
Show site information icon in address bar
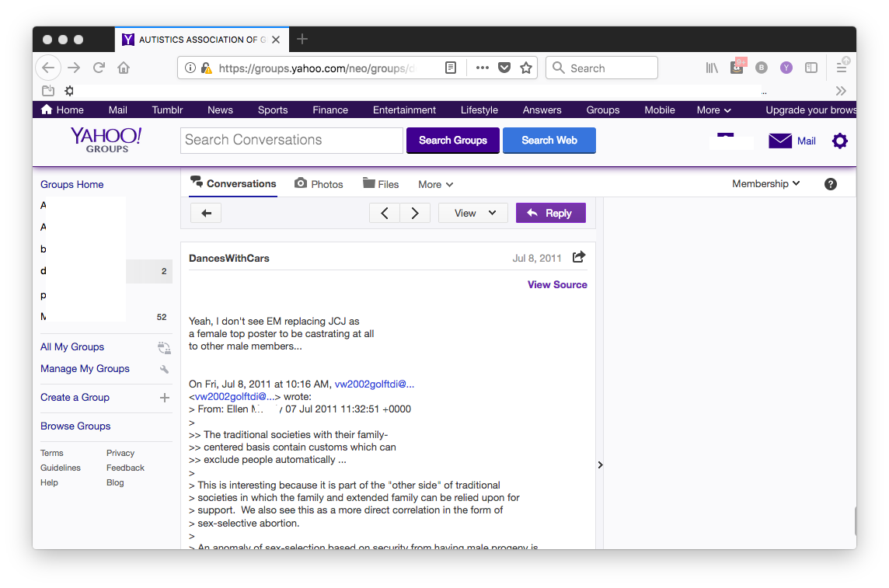[x=190, y=68]
